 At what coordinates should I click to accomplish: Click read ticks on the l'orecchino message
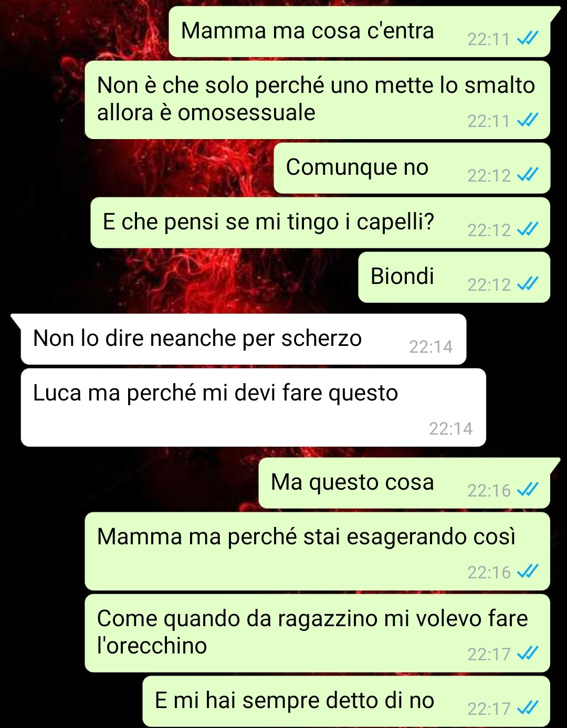click(x=528, y=653)
